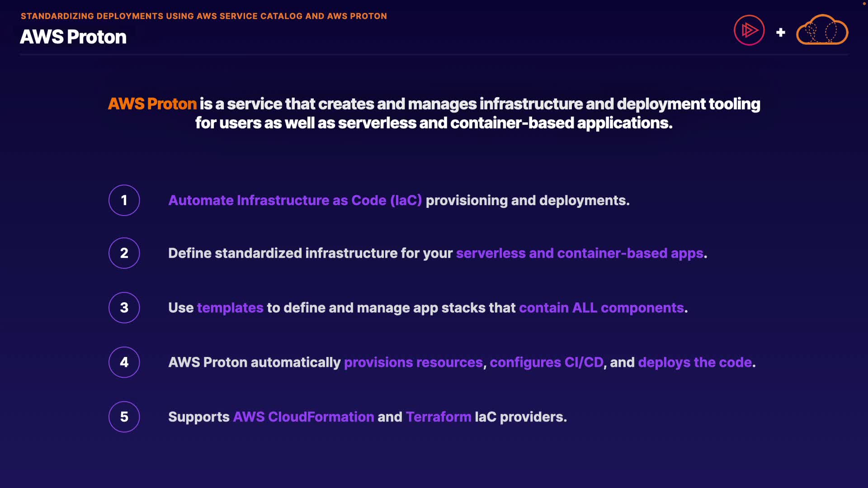Click the circled number 3 bullet
Viewport: 868px width, 488px height.
[124, 308]
